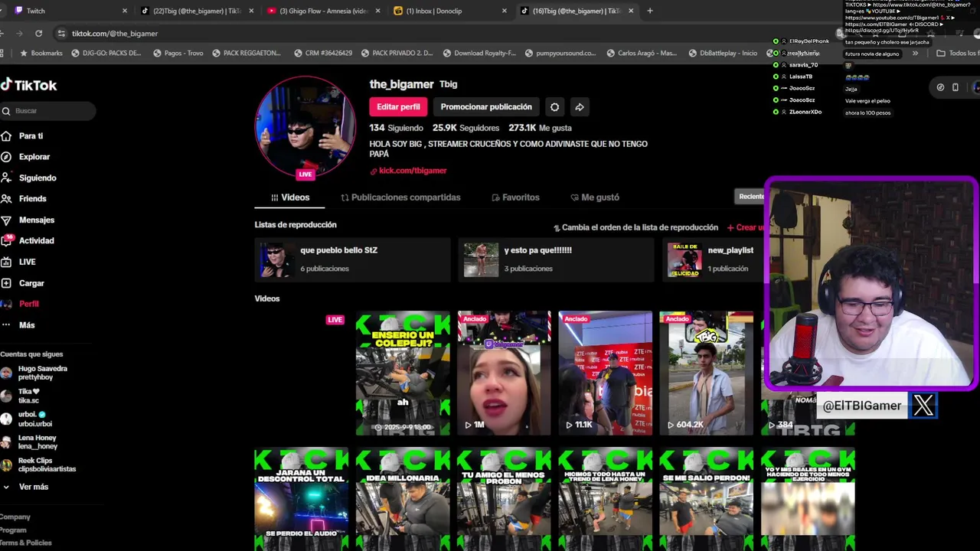Open LIVE section in sidebar
Viewport: 980px width, 551px height.
27,262
